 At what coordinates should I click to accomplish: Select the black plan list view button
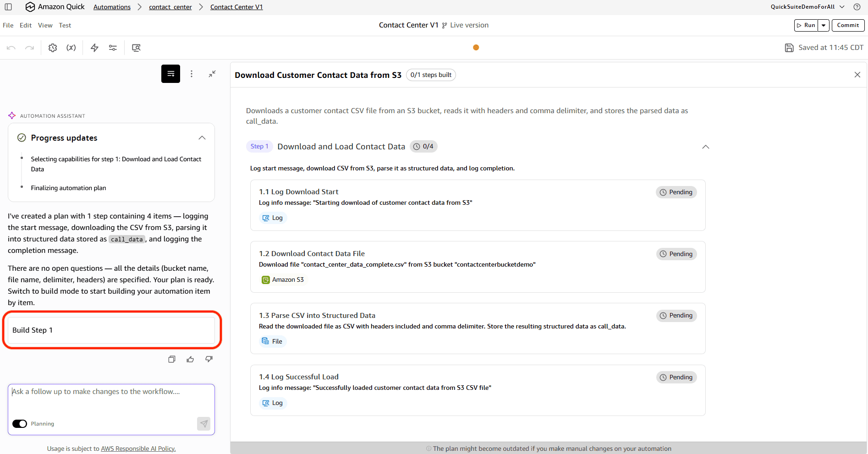coord(170,74)
